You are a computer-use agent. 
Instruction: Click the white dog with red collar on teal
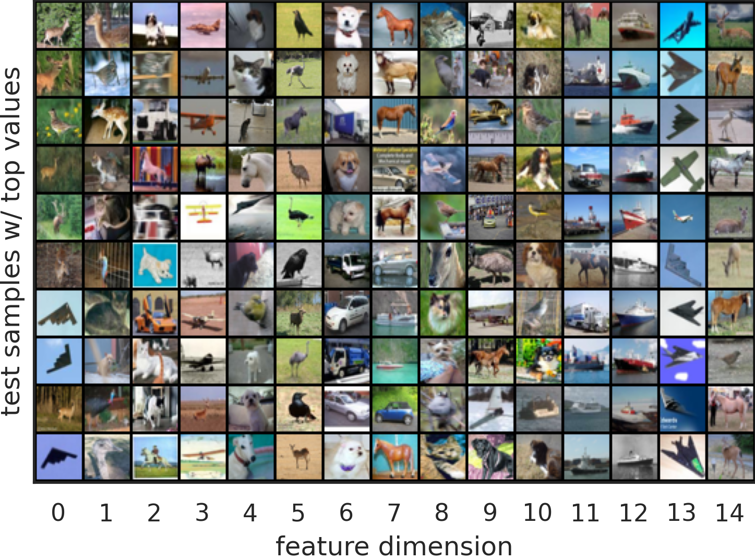[x=251, y=457]
